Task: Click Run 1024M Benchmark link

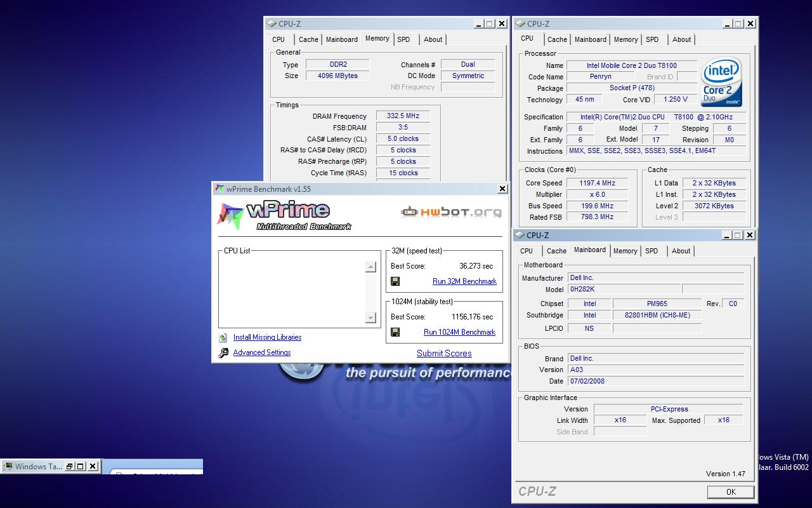Action: coord(459,332)
